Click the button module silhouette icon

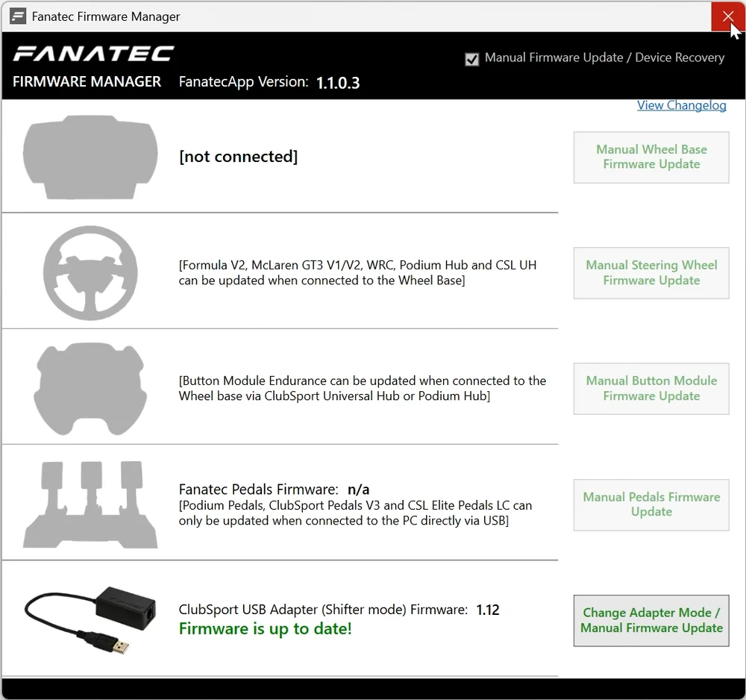(x=90, y=389)
